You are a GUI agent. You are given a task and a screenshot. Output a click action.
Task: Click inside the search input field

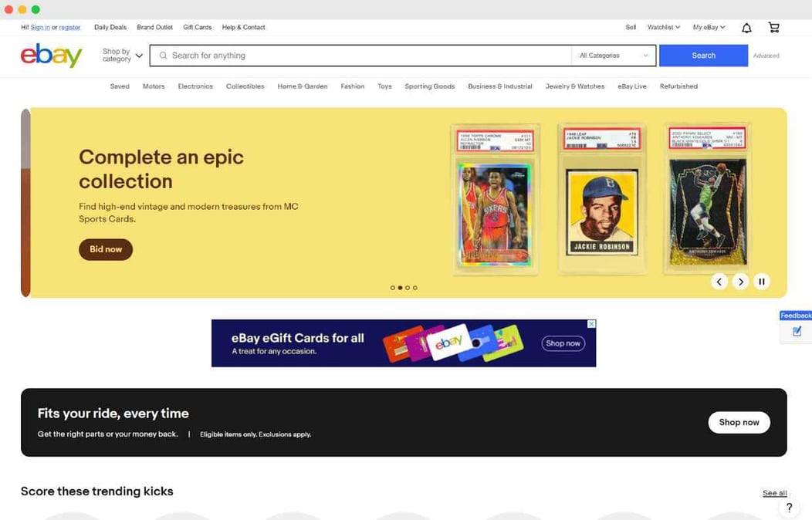pyautogui.click(x=347, y=55)
